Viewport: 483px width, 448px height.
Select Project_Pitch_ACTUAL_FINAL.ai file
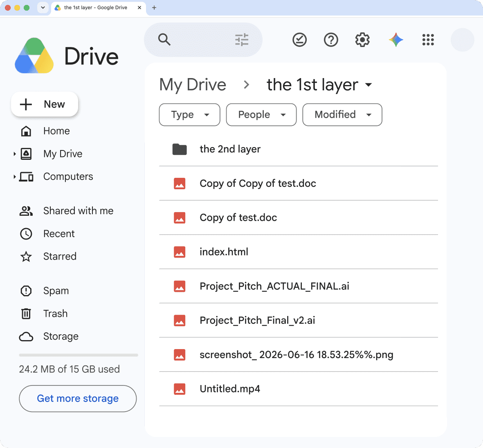tap(274, 287)
